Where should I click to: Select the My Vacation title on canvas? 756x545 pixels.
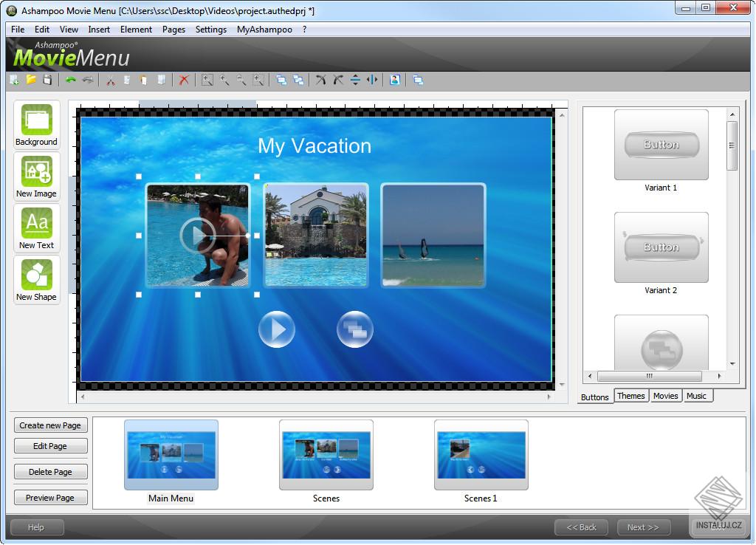(x=315, y=146)
